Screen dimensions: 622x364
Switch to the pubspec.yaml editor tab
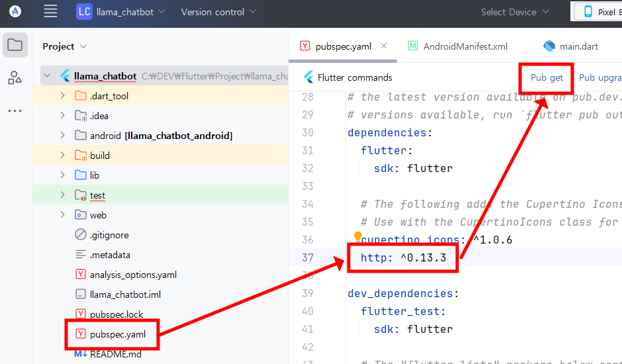pos(343,46)
